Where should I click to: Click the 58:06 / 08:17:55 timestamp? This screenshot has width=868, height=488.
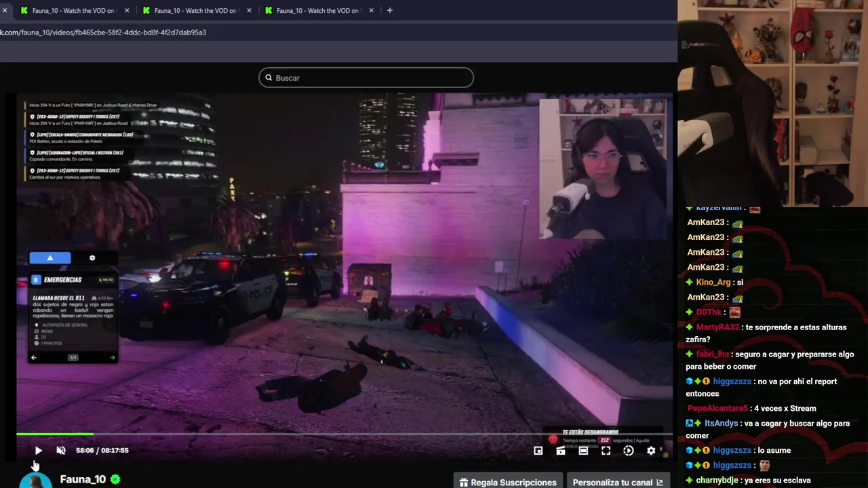coord(102,451)
